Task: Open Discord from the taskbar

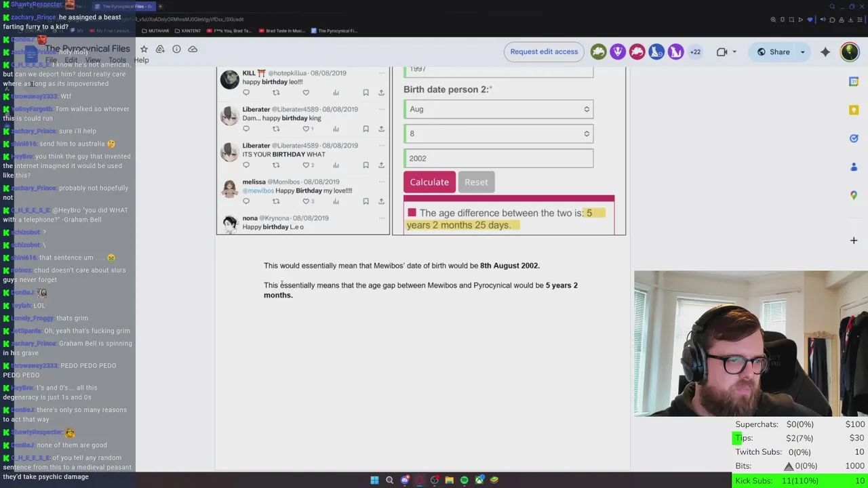Action: [405, 480]
